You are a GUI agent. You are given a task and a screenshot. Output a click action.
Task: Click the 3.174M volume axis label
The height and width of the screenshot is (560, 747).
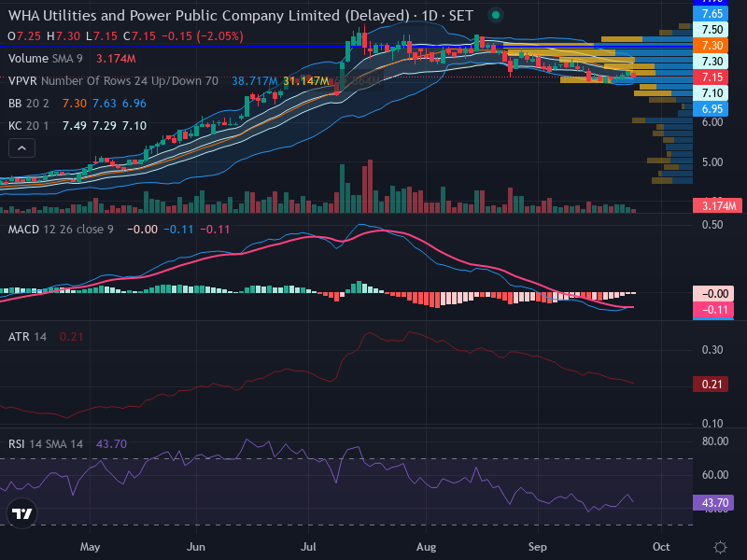(717, 205)
